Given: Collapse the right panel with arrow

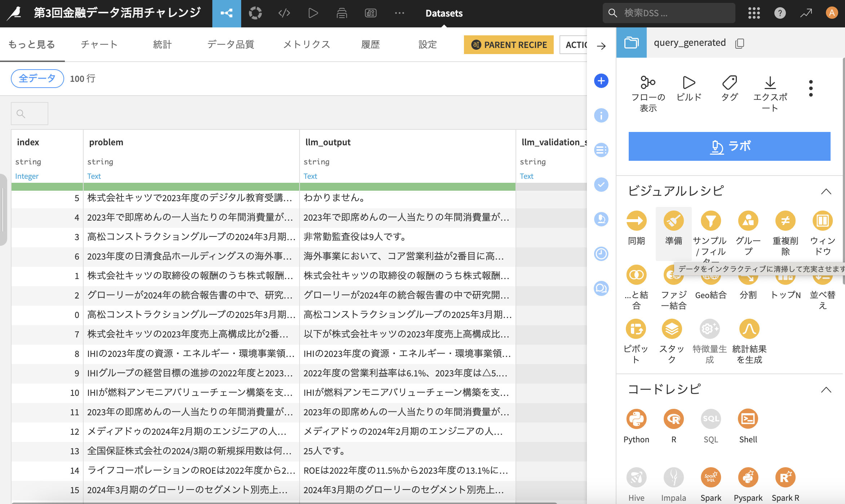Looking at the screenshot, I should click(x=601, y=46).
